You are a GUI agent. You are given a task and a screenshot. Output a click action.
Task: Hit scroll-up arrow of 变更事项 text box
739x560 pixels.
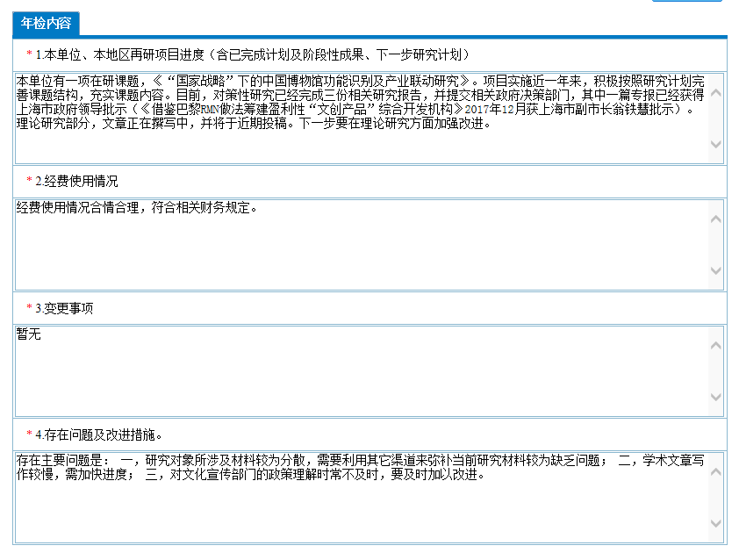pyautogui.click(x=715, y=345)
